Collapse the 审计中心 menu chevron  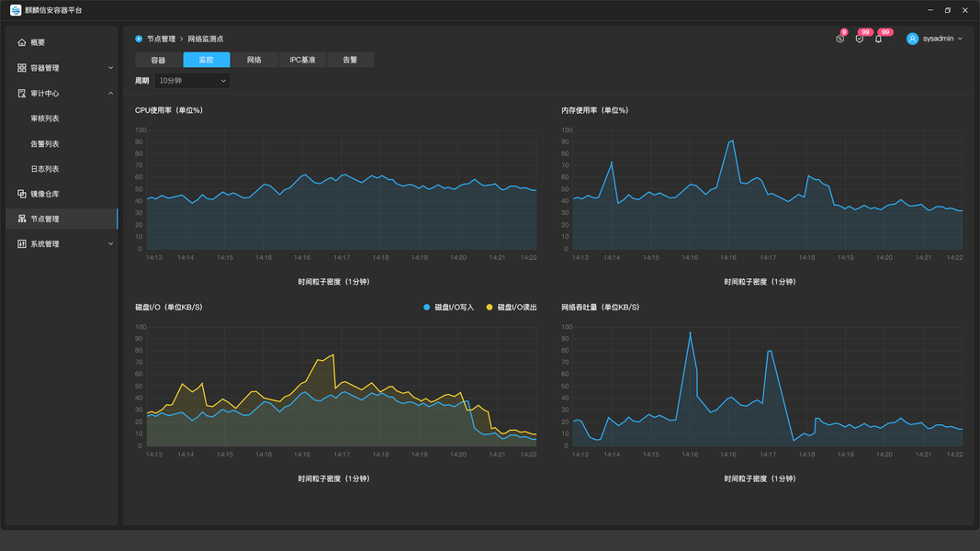pyautogui.click(x=110, y=93)
